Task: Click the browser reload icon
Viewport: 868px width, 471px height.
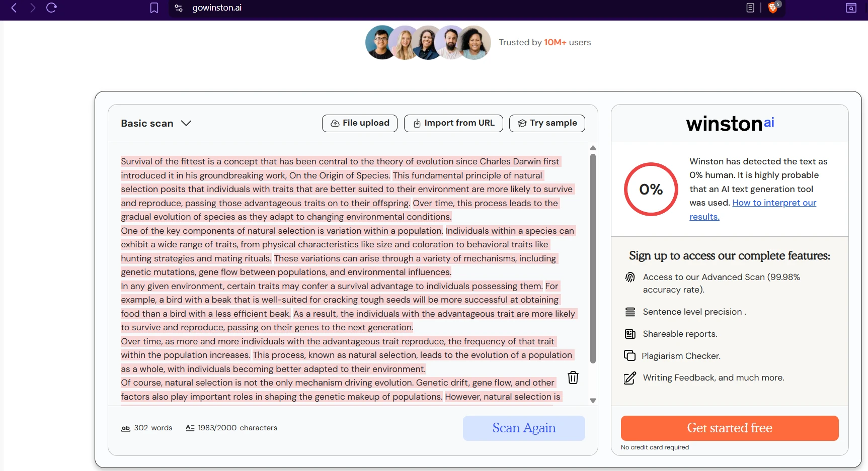Action: [51, 8]
